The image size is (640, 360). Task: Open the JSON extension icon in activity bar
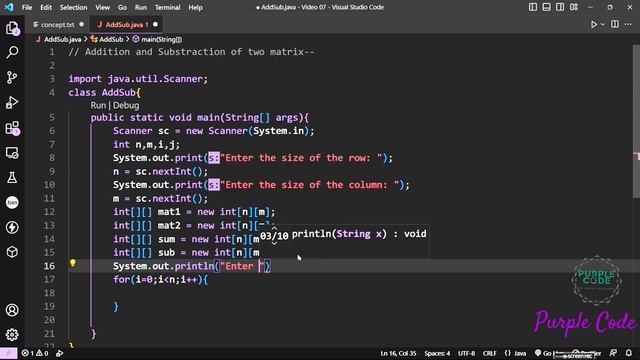[x=12, y=202]
